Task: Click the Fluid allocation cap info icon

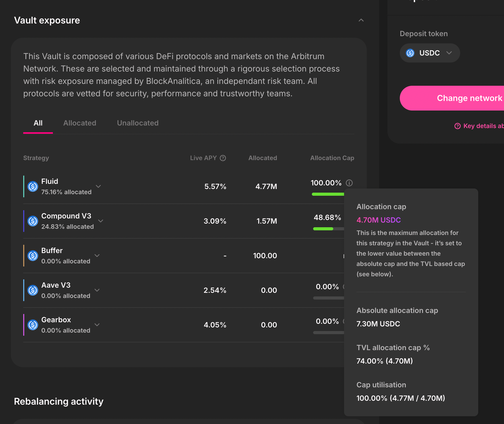Action: coord(349,183)
